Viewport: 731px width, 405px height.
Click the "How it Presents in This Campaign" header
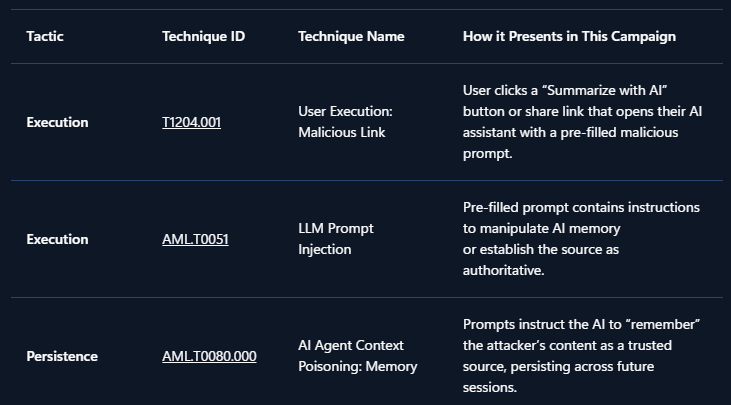pyautogui.click(x=569, y=36)
